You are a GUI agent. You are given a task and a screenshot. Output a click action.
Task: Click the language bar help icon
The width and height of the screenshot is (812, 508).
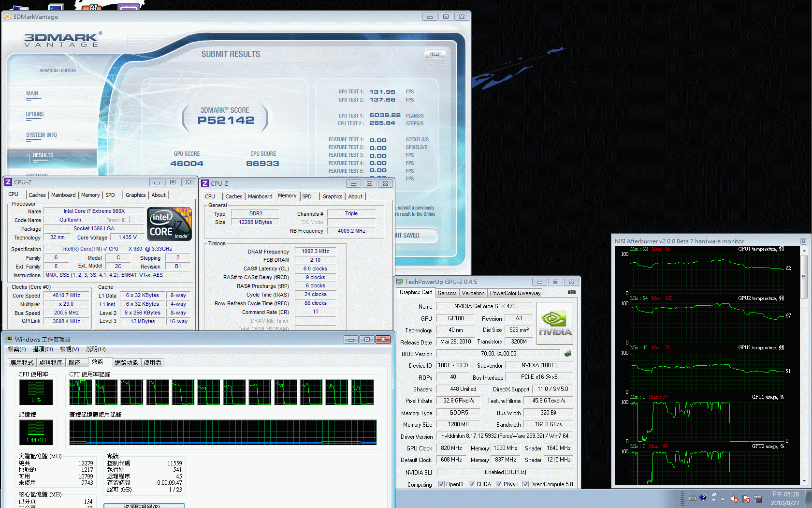coord(703,497)
